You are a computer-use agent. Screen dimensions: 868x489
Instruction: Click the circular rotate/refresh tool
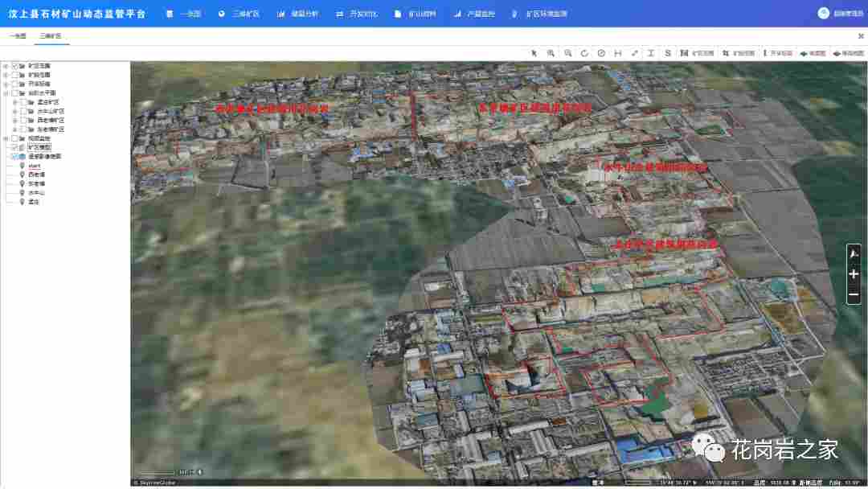pyautogui.click(x=584, y=53)
